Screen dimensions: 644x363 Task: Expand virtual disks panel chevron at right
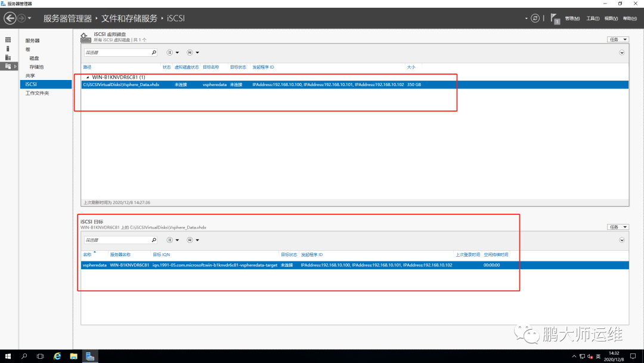pos(622,53)
